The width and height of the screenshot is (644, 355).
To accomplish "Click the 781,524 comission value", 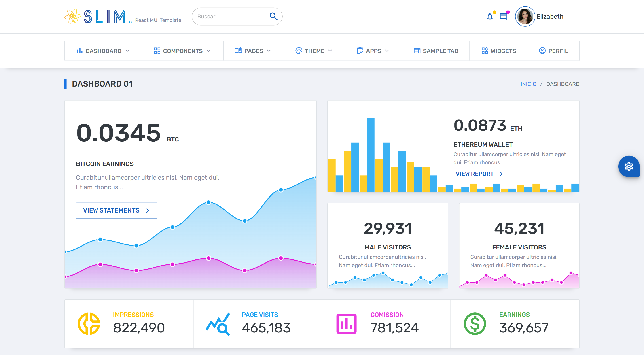I will point(394,328).
